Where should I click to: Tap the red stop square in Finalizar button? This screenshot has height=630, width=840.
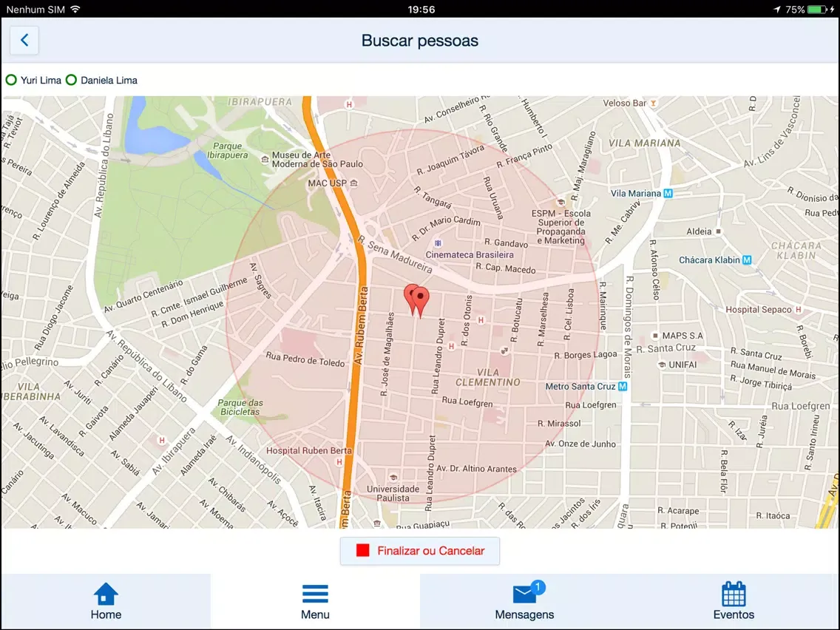[362, 551]
